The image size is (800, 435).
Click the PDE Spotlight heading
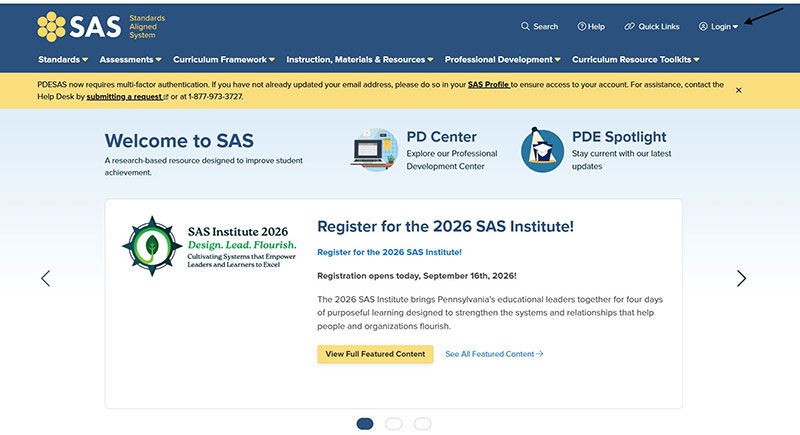tap(619, 137)
